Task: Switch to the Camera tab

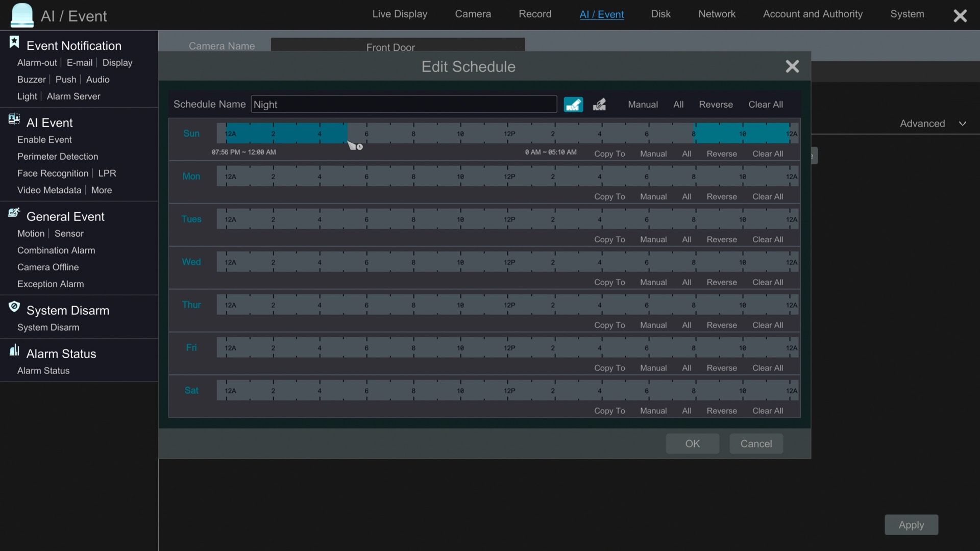Action: [x=473, y=14]
